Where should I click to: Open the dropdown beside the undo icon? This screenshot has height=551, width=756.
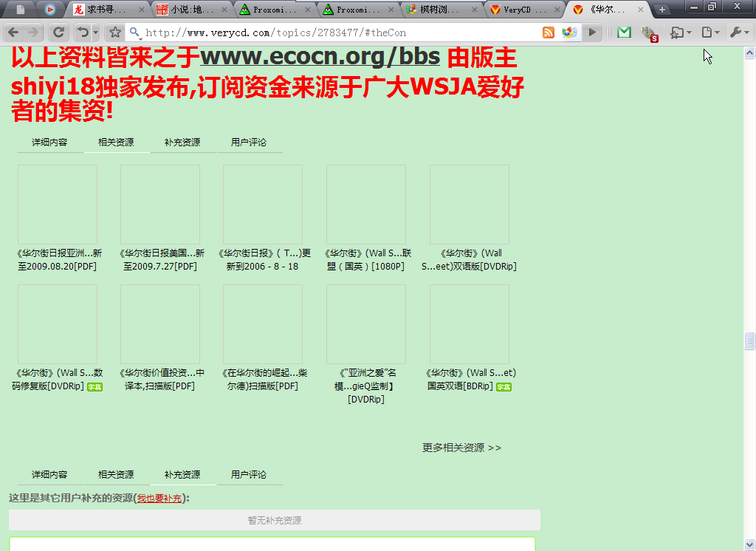click(95, 32)
